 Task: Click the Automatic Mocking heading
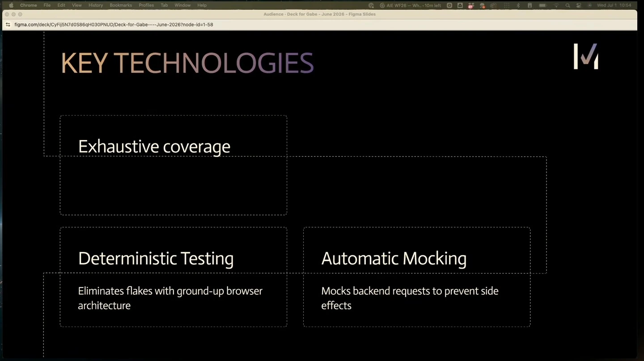click(394, 259)
